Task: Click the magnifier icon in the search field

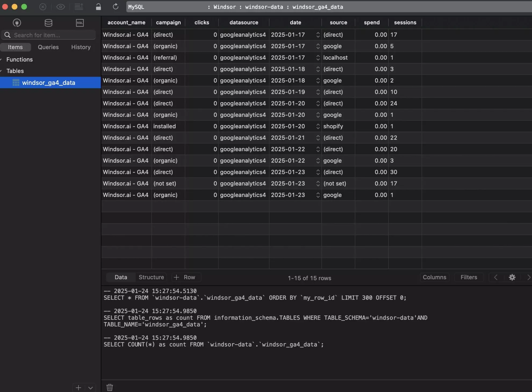Action: [8, 35]
